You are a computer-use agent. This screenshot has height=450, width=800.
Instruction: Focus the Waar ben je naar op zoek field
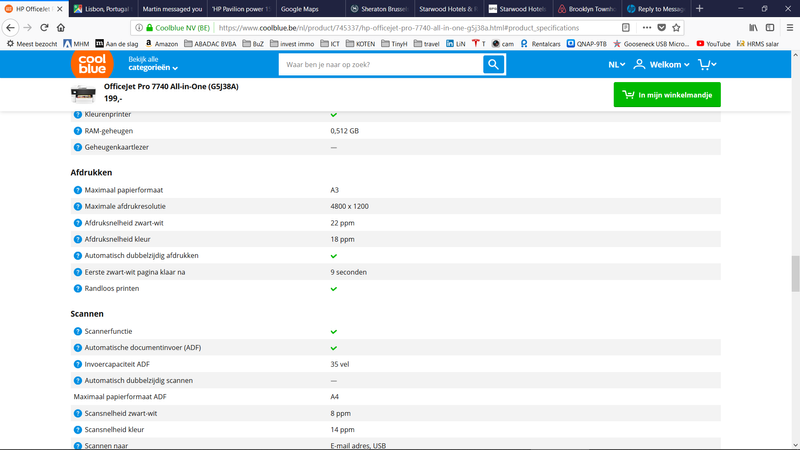point(381,64)
